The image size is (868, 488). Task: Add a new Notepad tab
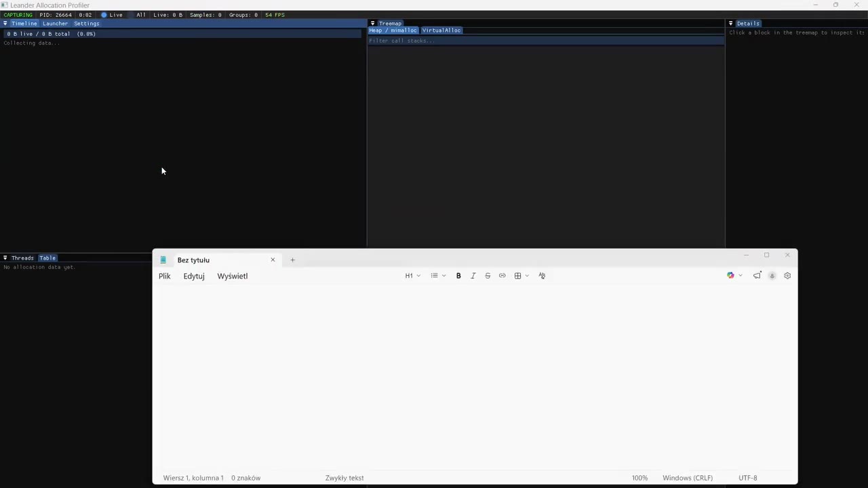(292, 260)
